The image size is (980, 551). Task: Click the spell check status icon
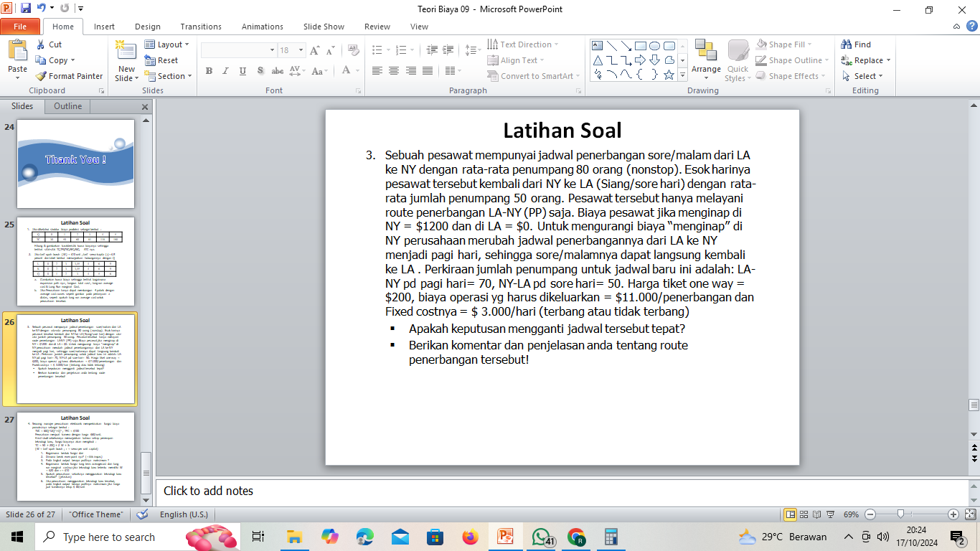coord(142,514)
